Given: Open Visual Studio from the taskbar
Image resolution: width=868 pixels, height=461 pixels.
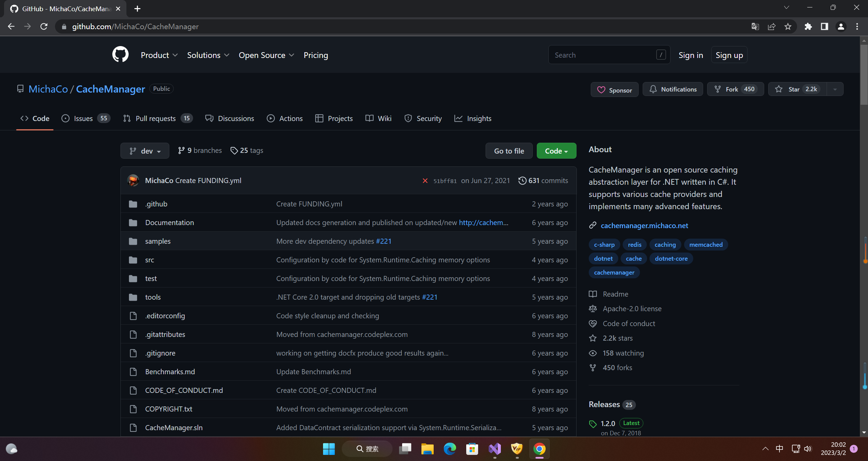Looking at the screenshot, I should coord(495,449).
